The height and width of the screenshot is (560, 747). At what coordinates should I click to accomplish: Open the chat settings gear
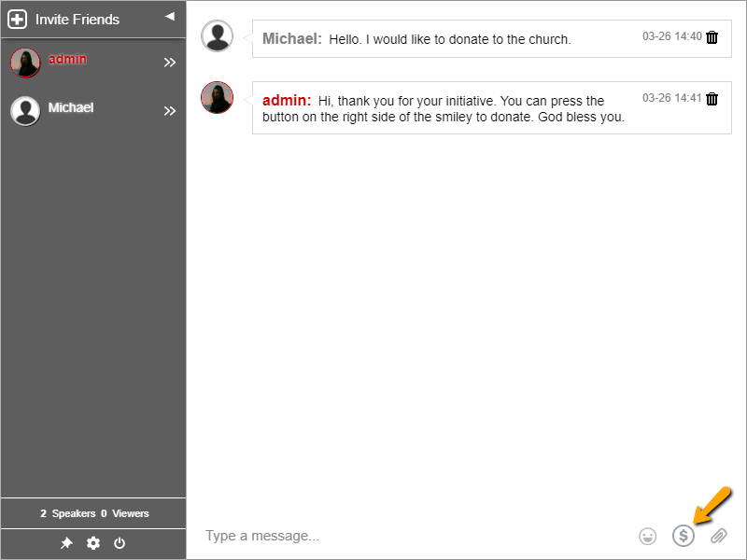[92, 542]
